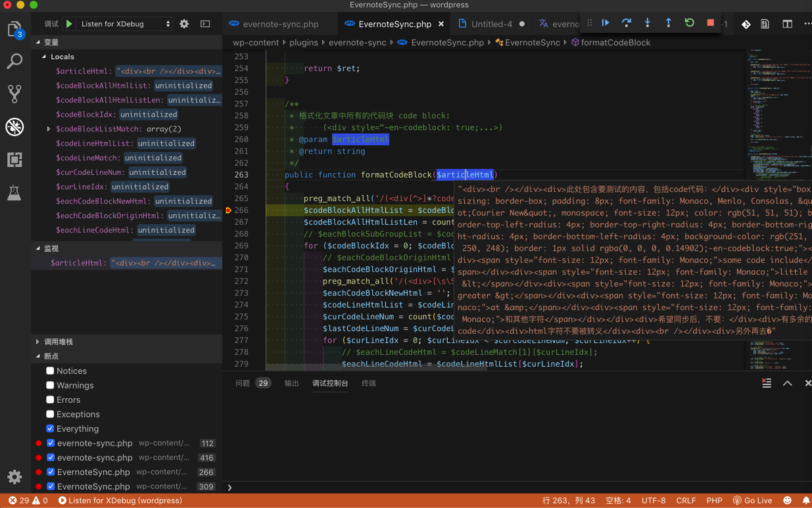Open the Extensions view

click(14, 160)
